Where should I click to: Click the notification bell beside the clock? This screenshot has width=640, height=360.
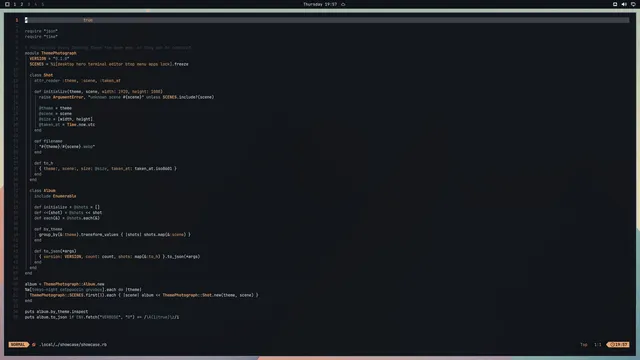pyautogui.click(x=343, y=4)
